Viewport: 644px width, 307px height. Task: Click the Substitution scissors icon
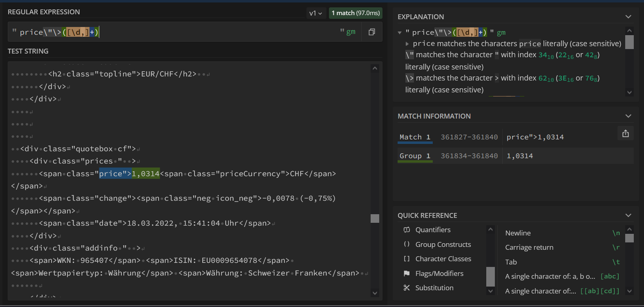coord(407,288)
